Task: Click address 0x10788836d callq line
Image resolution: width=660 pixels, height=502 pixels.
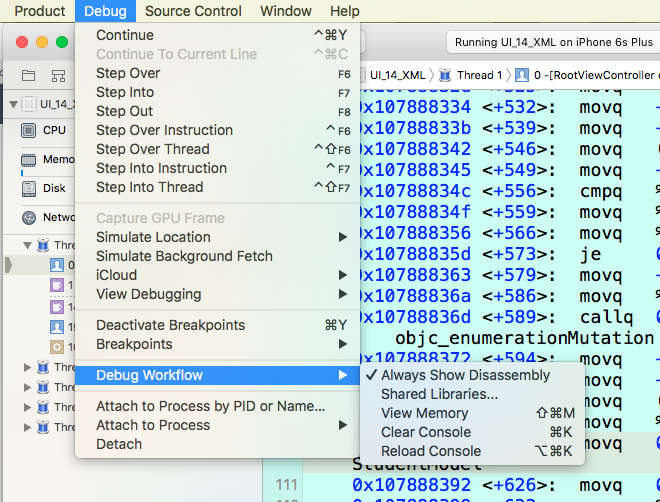Action: [x=415, y=317]
